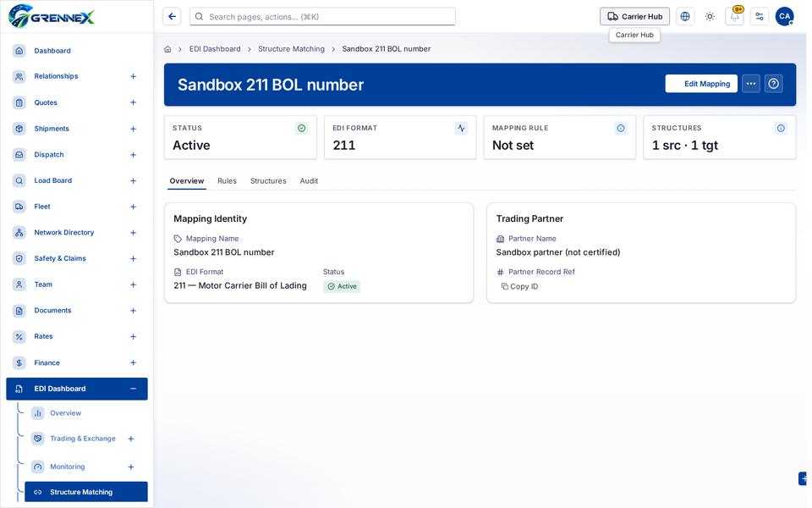Image resolution: width=812 pixels, height=508 pixels.
Task: Click the help question mark icon
Action: (774, 84)
